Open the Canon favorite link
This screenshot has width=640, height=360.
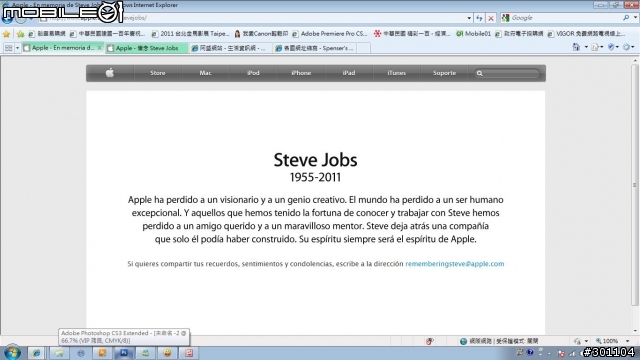coord(262,34)
